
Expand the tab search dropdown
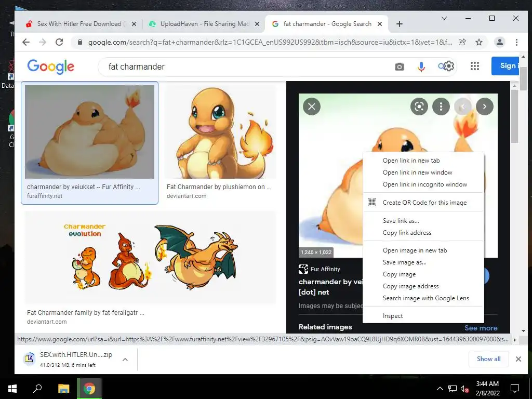(x=444, y=18)
